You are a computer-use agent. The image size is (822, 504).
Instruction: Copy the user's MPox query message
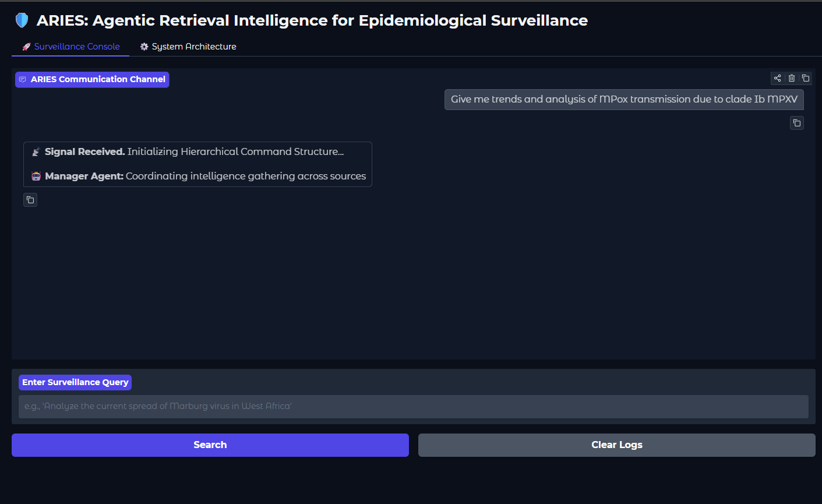tap(796, 123)
